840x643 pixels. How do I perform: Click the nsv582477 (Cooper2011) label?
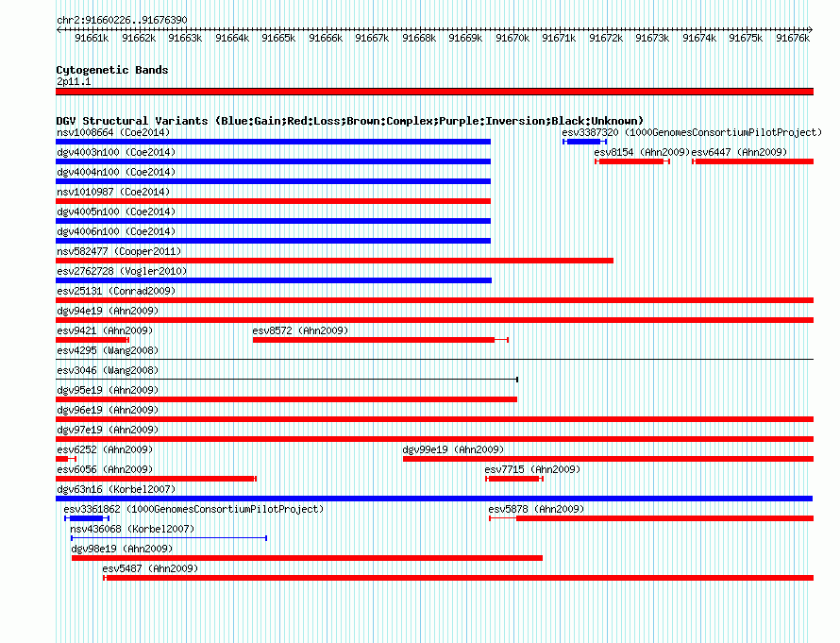[x=119, y=251]
